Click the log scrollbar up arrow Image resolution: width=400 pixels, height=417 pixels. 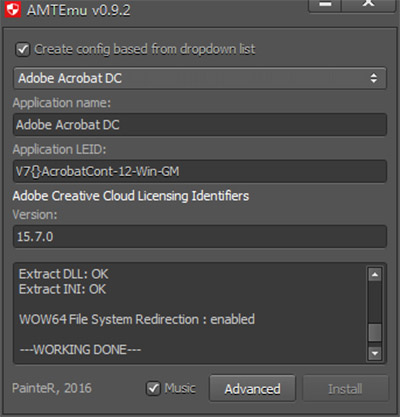pos(375,275)
